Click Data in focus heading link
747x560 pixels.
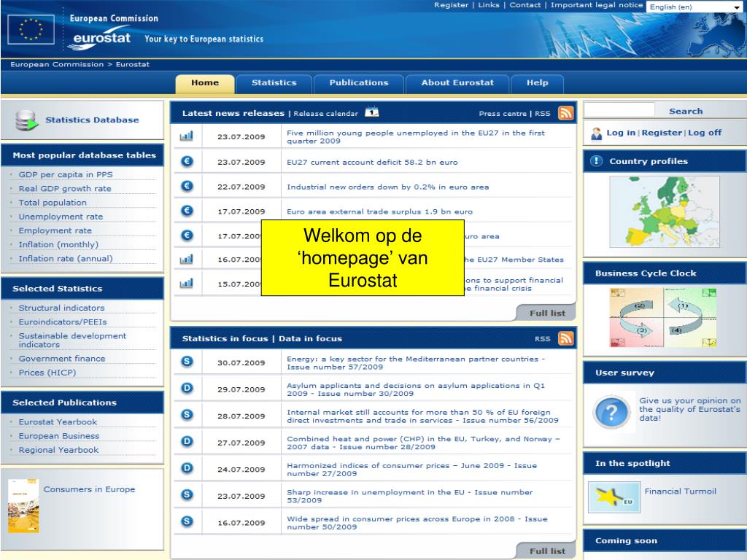(x=310, y=338)
